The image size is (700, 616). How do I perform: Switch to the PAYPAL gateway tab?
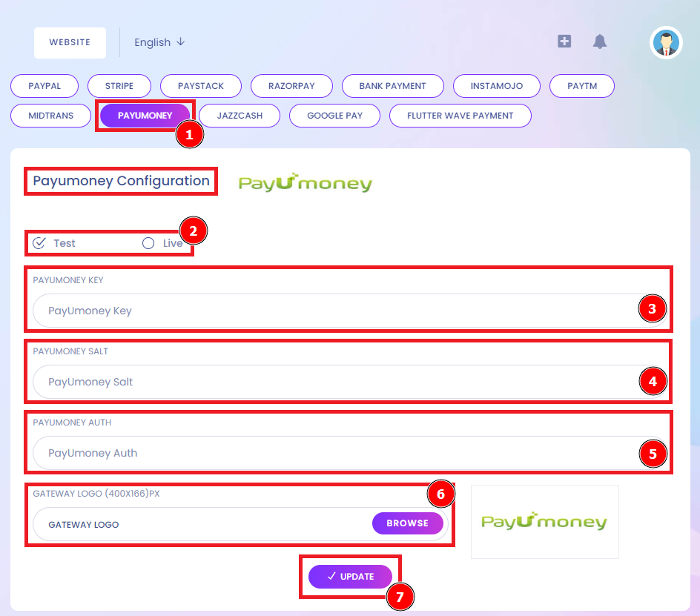(44, 86)
